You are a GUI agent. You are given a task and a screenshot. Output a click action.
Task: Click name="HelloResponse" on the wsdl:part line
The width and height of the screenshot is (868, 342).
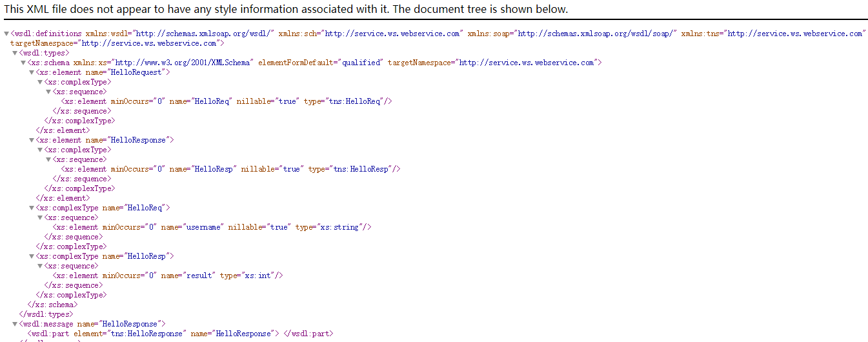click(232, 334)
